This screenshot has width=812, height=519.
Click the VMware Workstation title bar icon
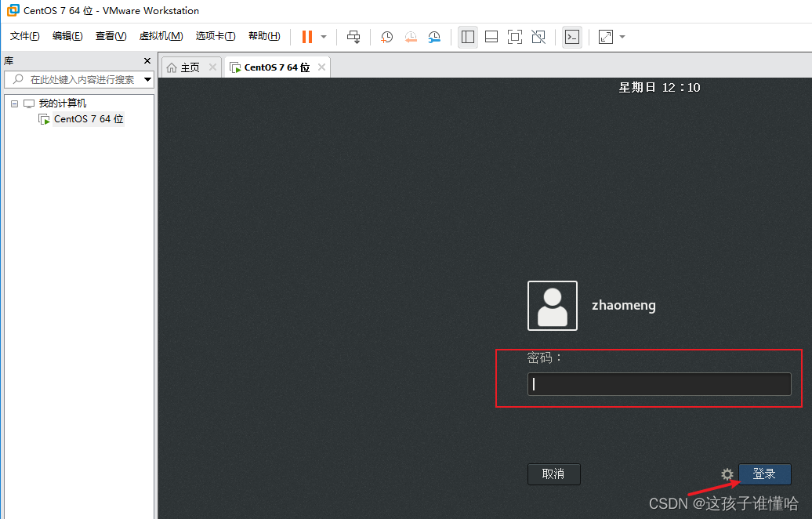click(x=13, y=10)
